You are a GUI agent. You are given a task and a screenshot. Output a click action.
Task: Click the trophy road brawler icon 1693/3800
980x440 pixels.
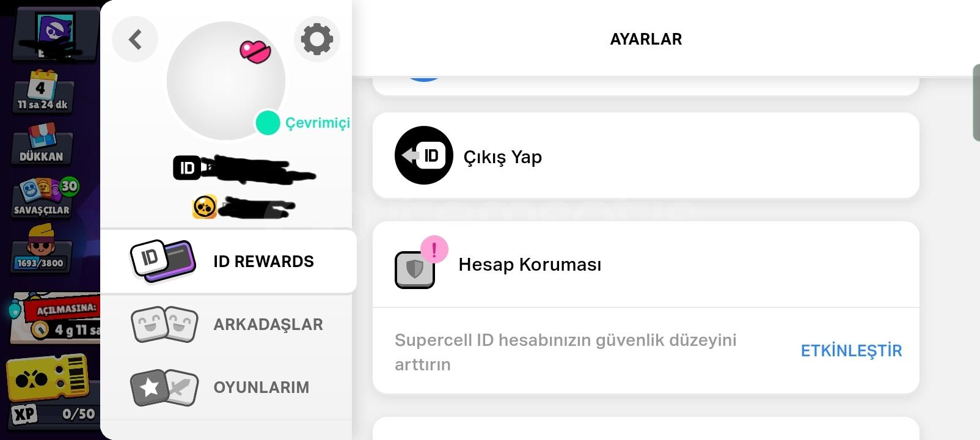click(x=40, y=249)
